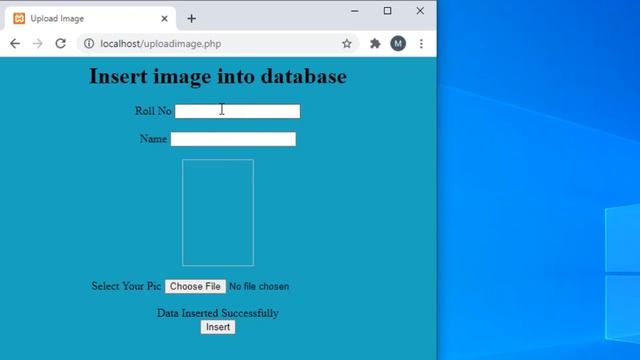Click the 'Insert image into database' heading
640x360 pixels.
pos(218,76)
